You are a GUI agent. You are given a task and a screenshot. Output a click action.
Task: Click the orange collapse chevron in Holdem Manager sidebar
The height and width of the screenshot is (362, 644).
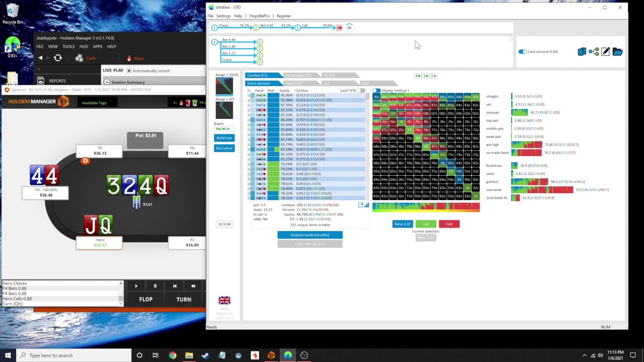[40, 69]
